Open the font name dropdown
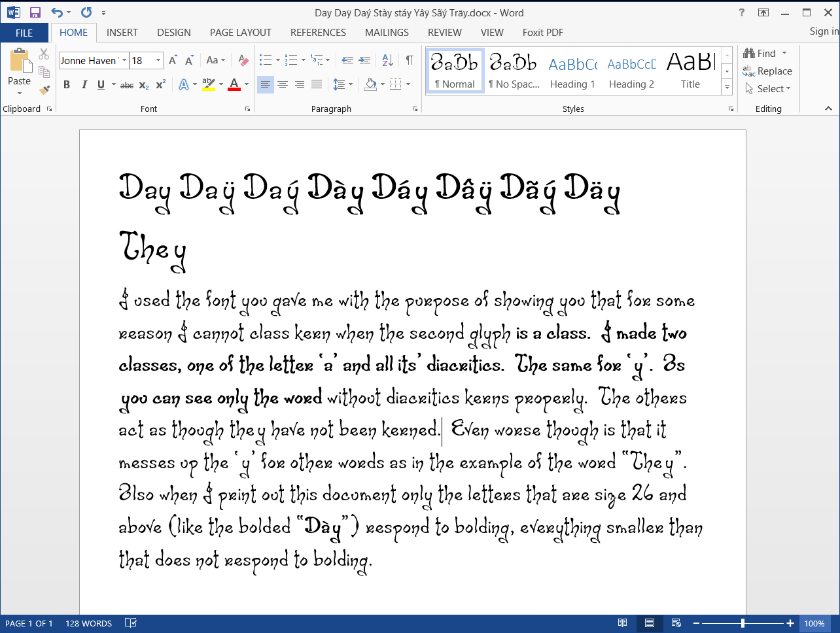840x633 pixels. [x=124, y=61]
